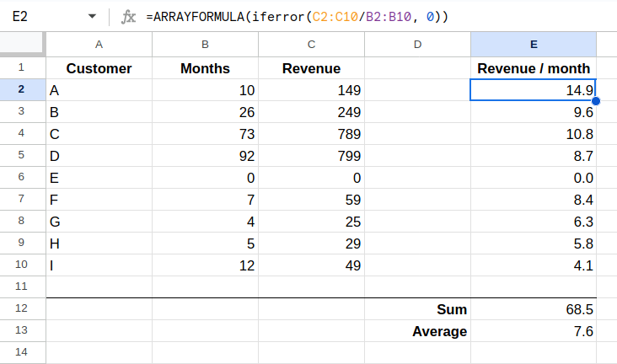The width and height of the screenshot is (617, 364).
Task: Select Revenue cell with value 29
Action: click(x=312, y=244)
